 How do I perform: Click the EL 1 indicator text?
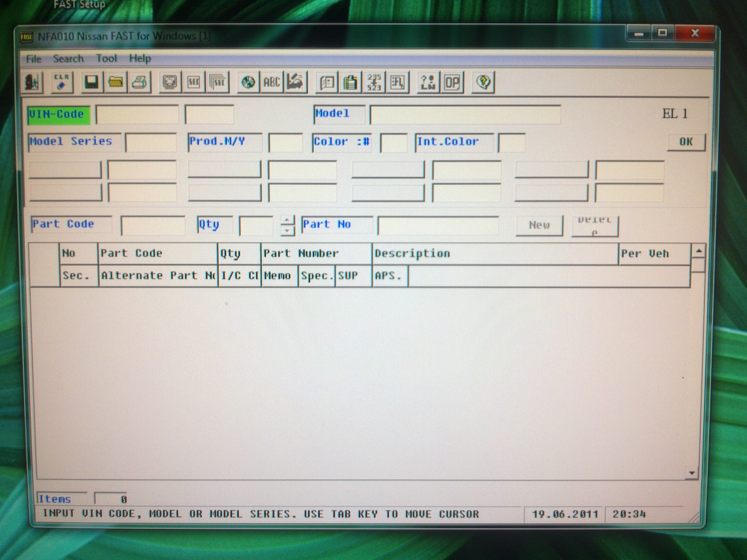[x=675, y=113]
